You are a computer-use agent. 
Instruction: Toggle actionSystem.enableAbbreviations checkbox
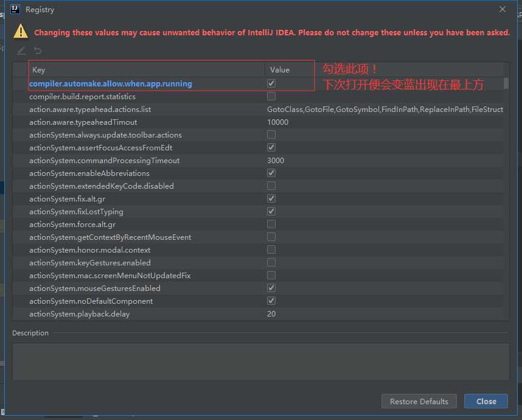tap(271, 173)
